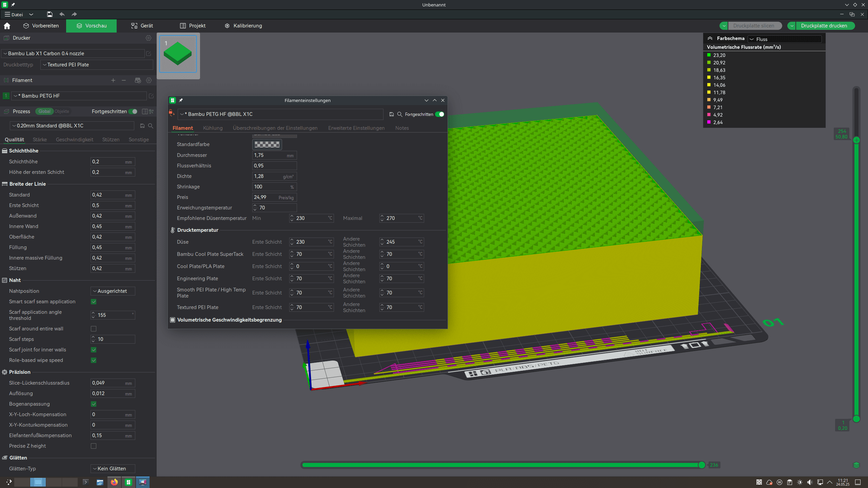Click the pin icon in Filamenteinstellungen title bar
Image resolution: width=868 pixels, height=488 pixels.
pyautogui.click(x=181, y=100)
